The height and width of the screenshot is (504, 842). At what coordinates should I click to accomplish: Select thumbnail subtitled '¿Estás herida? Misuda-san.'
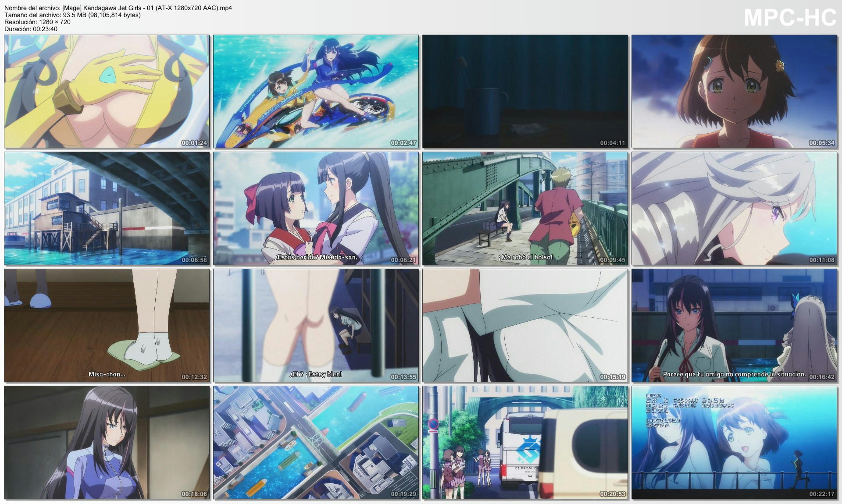[x=316, y=209]
